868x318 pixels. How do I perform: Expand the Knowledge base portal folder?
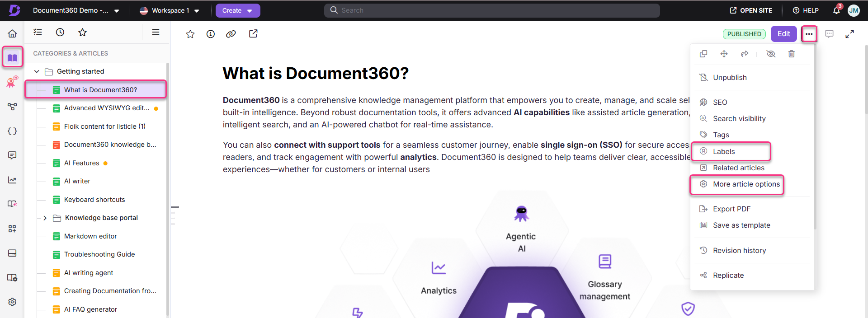pyautogui.click(x=45, y=218)
